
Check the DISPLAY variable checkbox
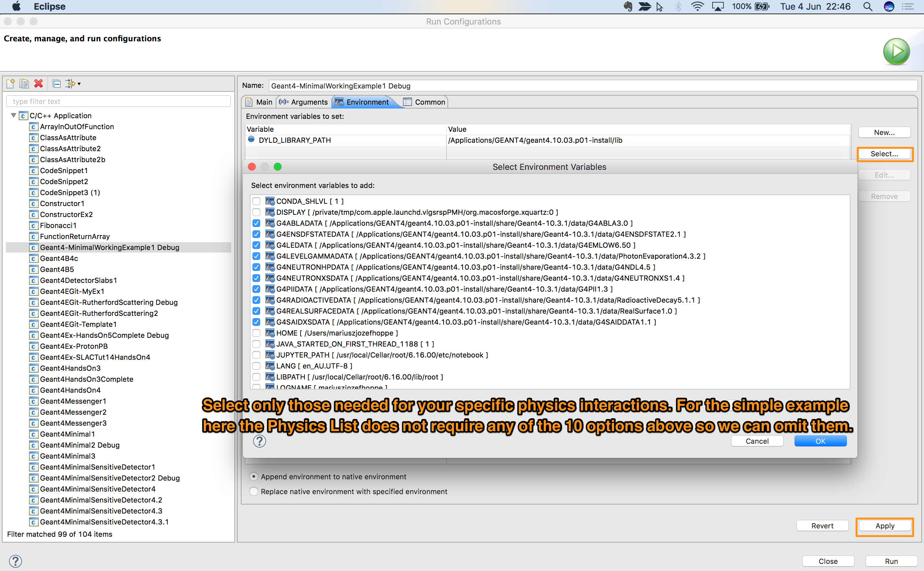256,212
